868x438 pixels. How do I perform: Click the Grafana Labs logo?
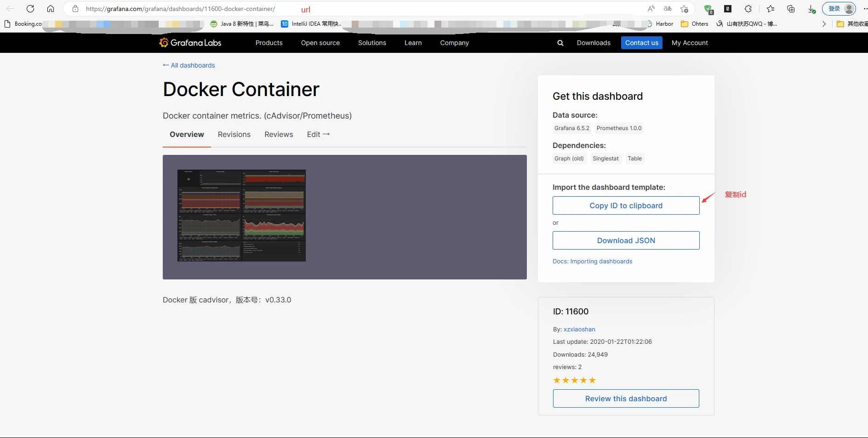point(190,43)
